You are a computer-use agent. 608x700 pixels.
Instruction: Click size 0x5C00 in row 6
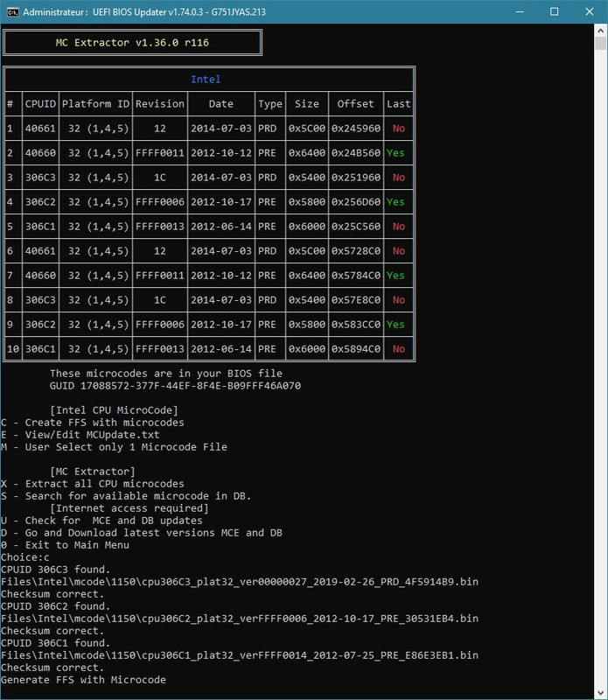307,251
